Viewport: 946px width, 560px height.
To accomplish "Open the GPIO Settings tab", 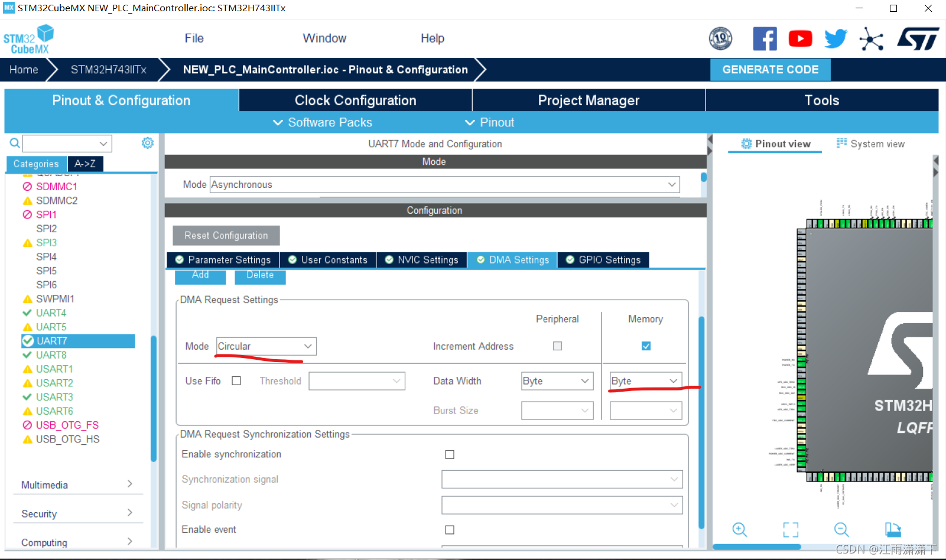I will click(603, 260).
